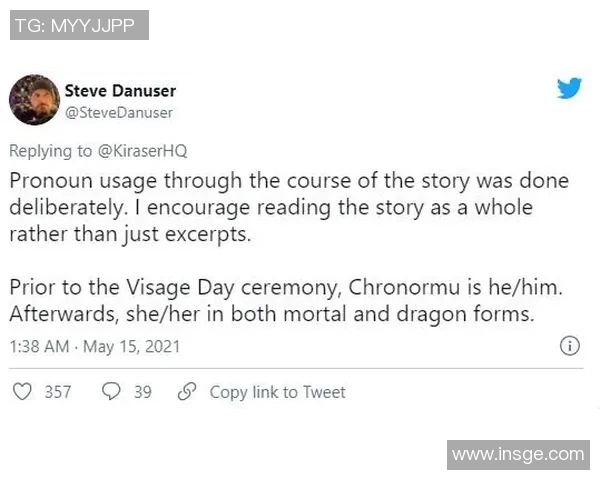Open Steve Danuser's profile avatar
This screenshot has width=600, height=480.
click(33, 98)
